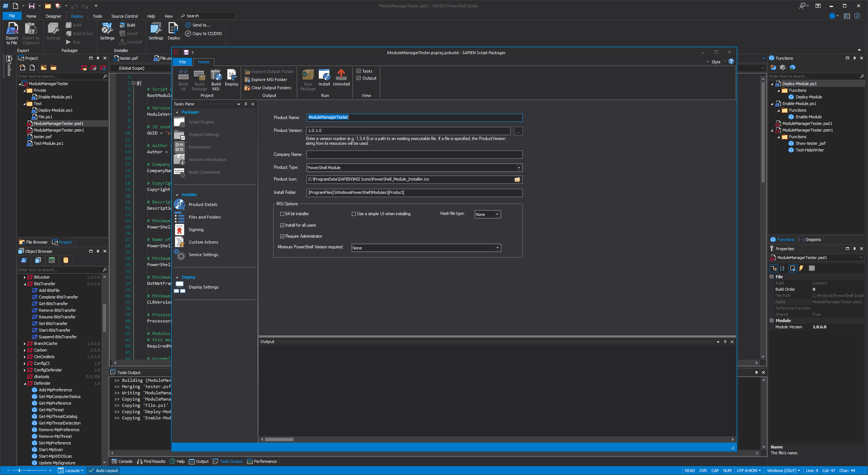This screenshot has width=868, height=475.
Task: Click Deploy button in main ribbon Deploy group
Action: [x=174, y=31]
